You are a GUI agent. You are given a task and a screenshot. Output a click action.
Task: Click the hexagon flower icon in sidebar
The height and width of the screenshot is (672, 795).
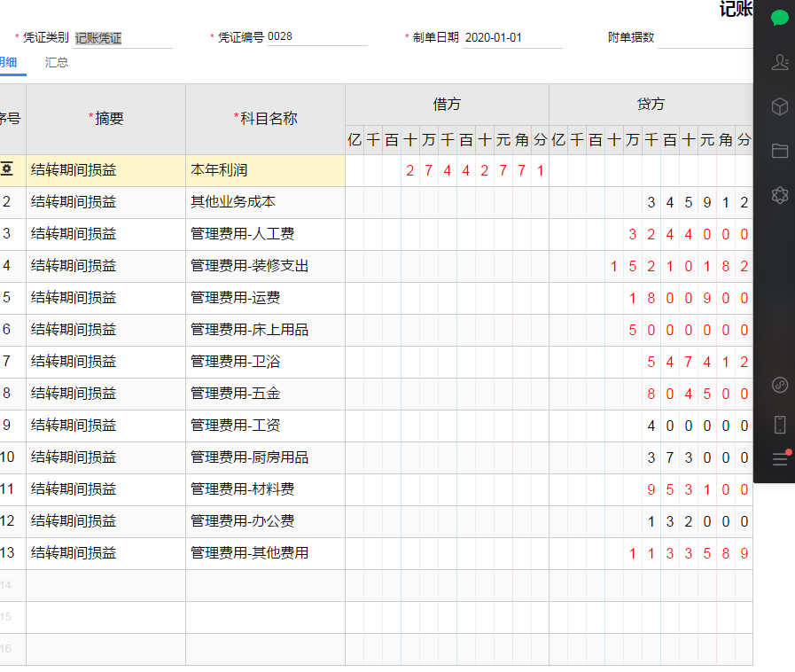[x=779, y=195]
